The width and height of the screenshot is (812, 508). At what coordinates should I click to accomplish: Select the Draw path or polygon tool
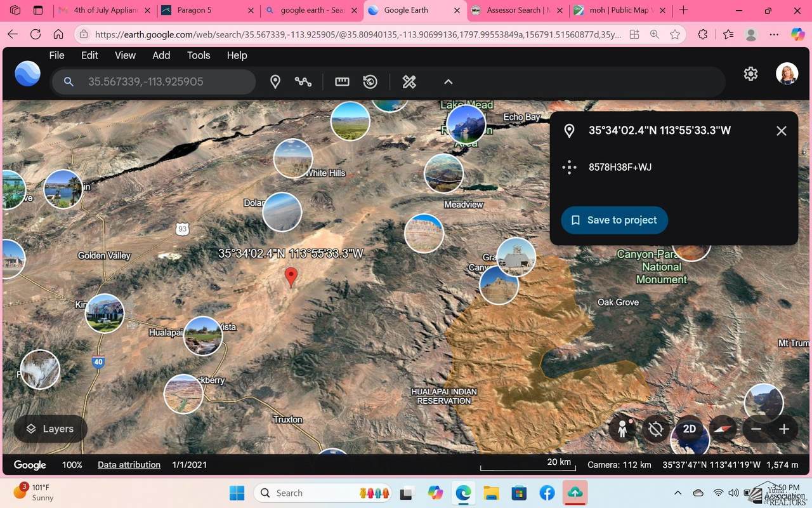point(303,82)
